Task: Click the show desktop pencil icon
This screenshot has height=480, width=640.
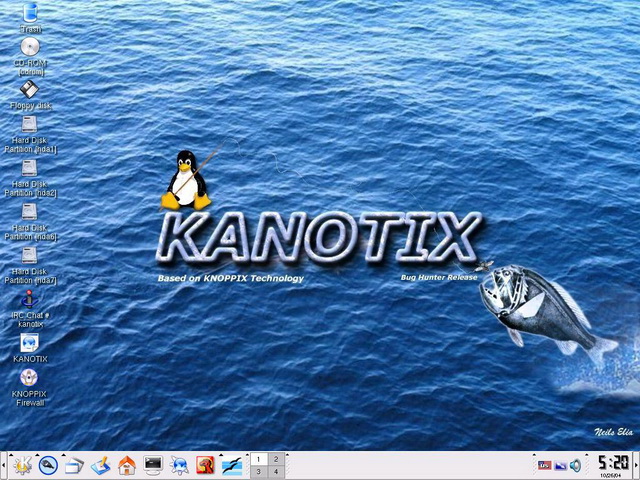Action: (100, 466)
